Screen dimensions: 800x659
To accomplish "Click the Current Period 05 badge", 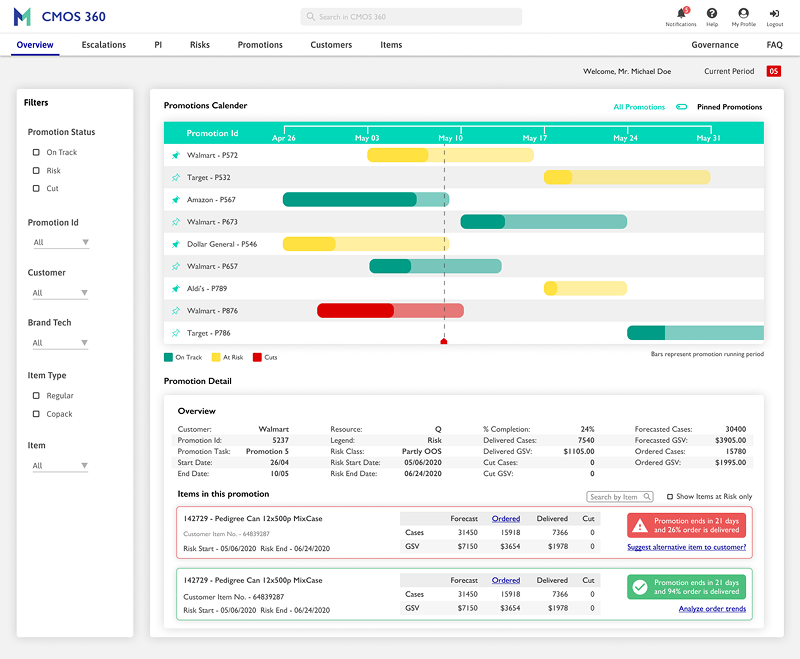I will (773, 71).
